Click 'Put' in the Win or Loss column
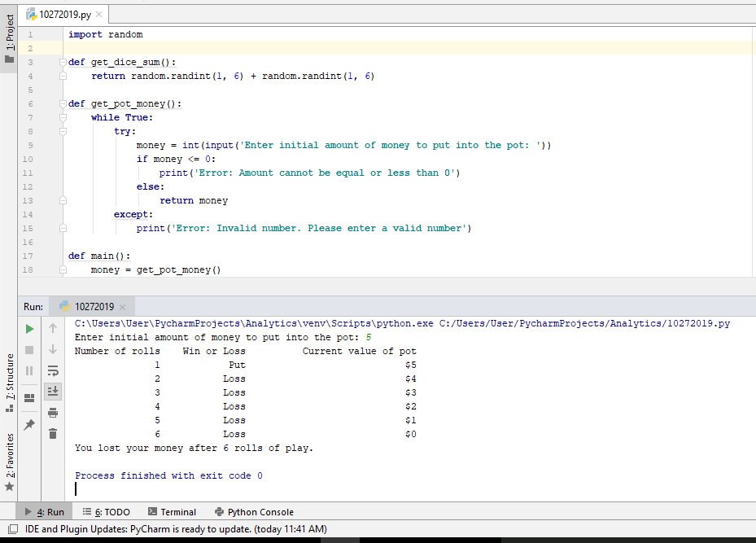 coord(237,365)
